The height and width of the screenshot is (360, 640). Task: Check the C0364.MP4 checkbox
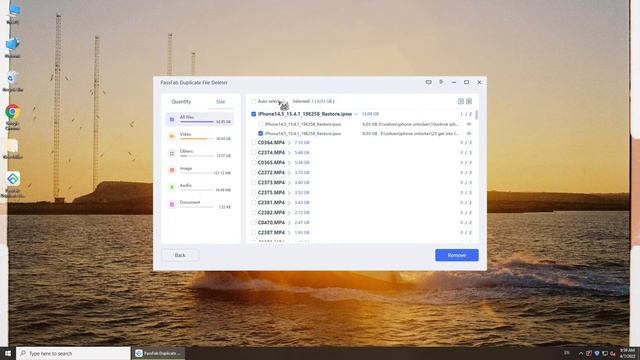click(253, 143)
